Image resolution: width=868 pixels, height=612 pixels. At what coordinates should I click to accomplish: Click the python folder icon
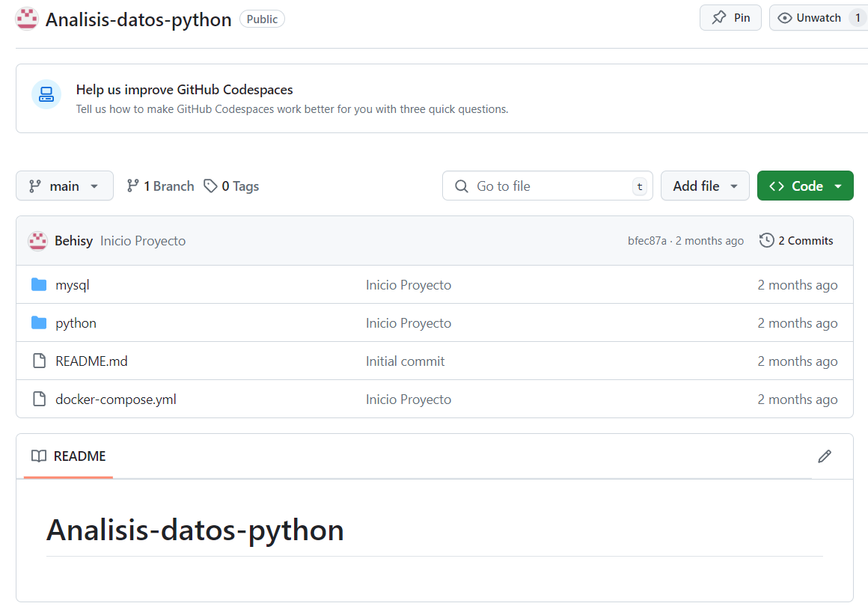tap(40, 322)
